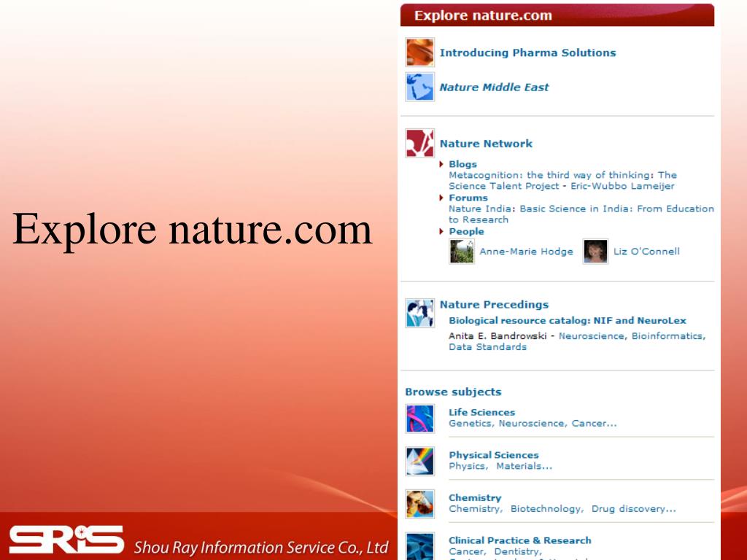Image resolution: width=747 pixels, height=560 pixels.
Task: Open the Nature Middle East link
Action: pyautogui.click(x=494, y=87)
